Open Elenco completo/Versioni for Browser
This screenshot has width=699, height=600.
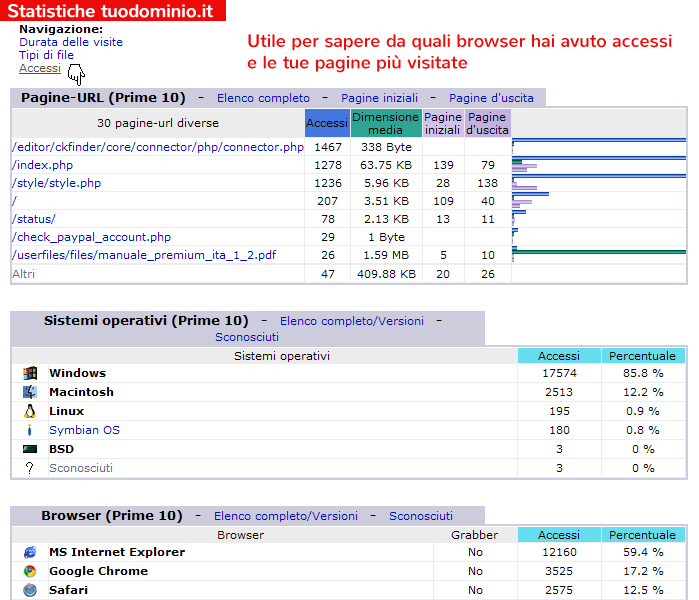pyautogui.click(x=286, y=516)
